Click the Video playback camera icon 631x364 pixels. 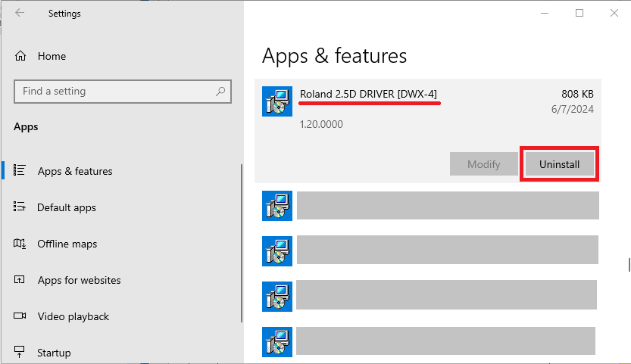tap(20, 316)
